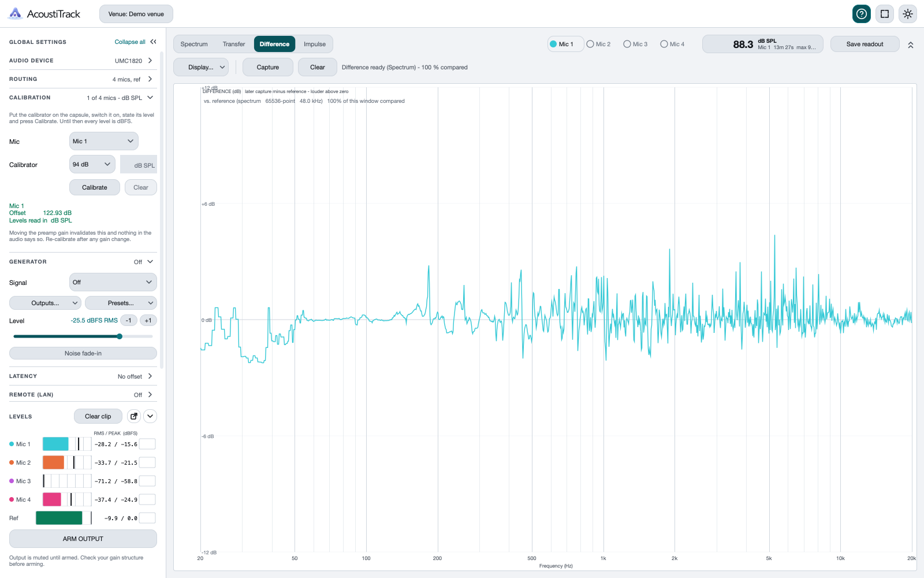The width and height of the screenshot is (924, 578).
Task: Open the Display... dropdown
Action: (x=201, y=67)
